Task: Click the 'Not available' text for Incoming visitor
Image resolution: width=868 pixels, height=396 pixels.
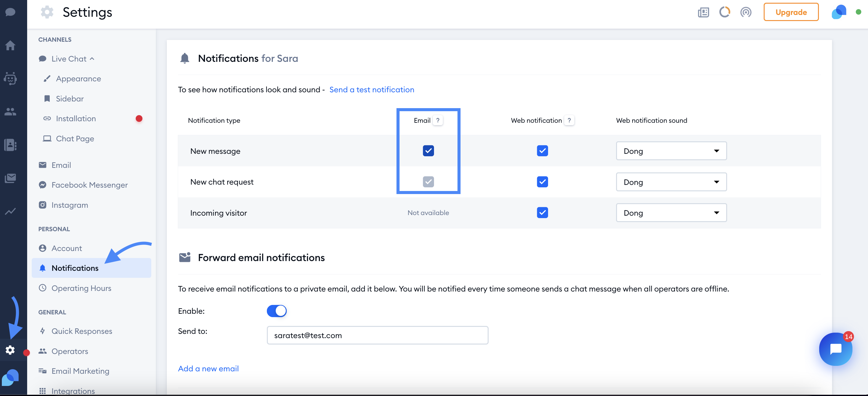Action: tap(428, 213)
